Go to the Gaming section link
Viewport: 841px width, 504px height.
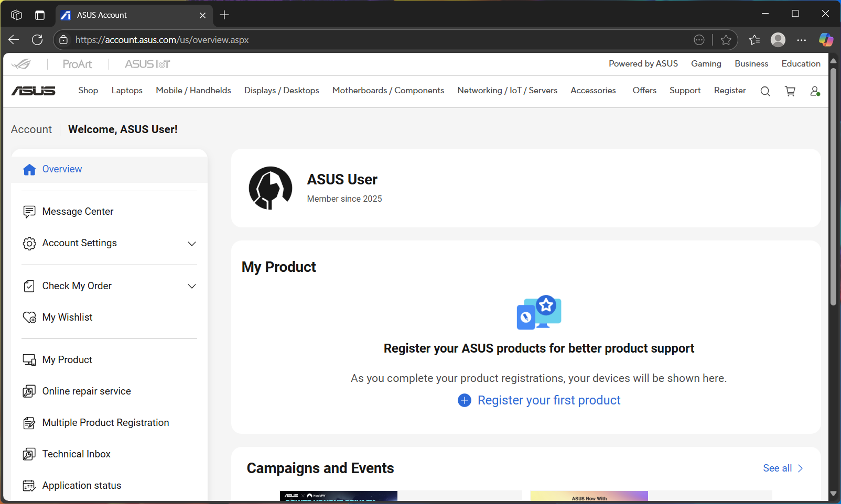coord(706,64)
